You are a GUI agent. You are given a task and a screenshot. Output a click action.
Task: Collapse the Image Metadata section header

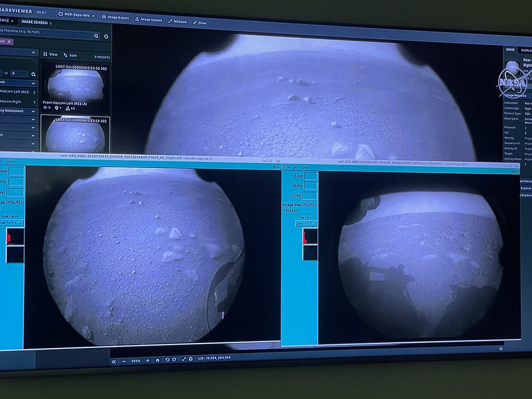point(517,95)
